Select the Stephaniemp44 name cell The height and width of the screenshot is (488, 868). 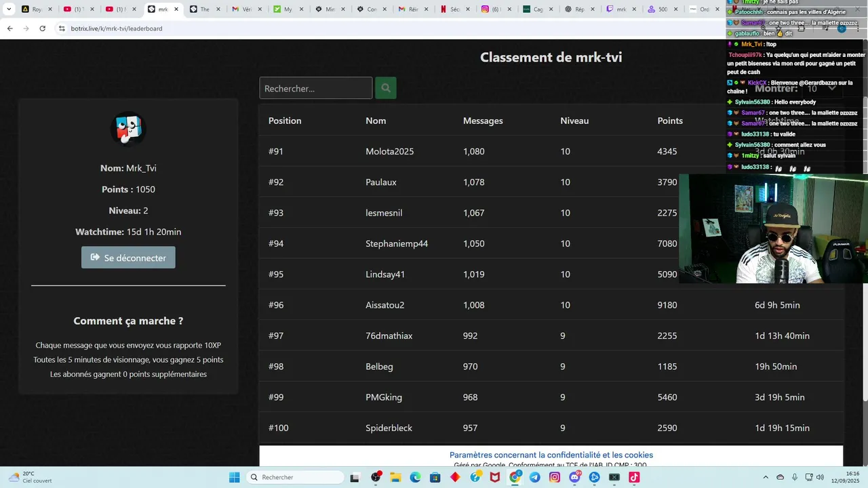[397, 243]
